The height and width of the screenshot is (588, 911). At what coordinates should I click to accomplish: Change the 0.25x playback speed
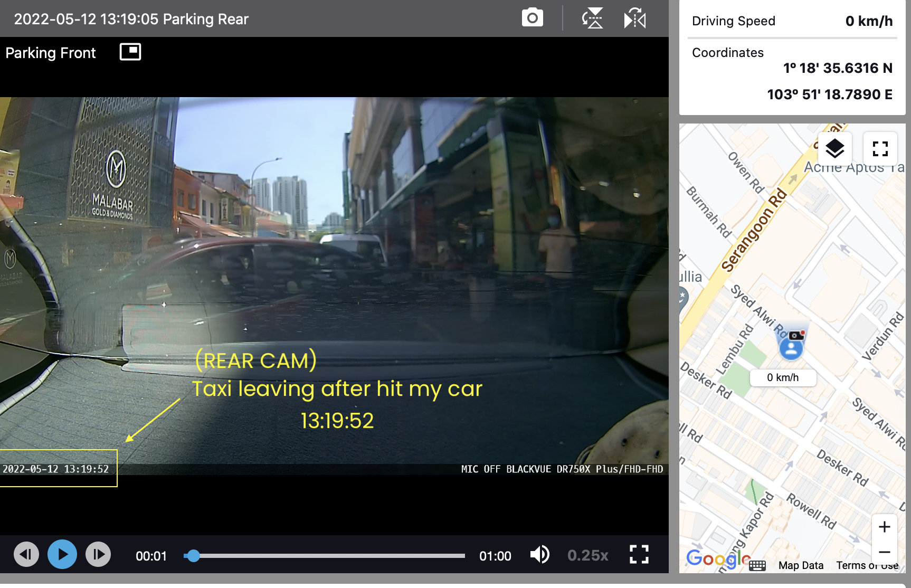[x=587, y=555]
